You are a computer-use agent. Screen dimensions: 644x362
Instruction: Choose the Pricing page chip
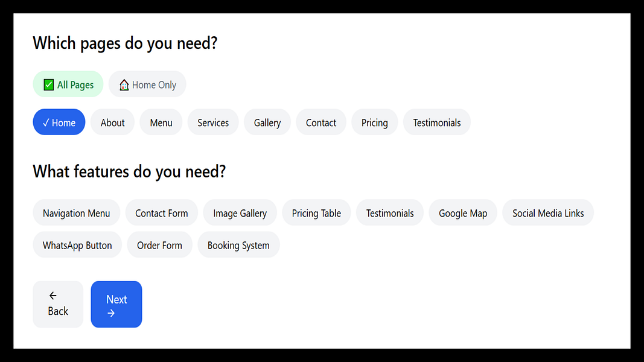pos(375,122)
